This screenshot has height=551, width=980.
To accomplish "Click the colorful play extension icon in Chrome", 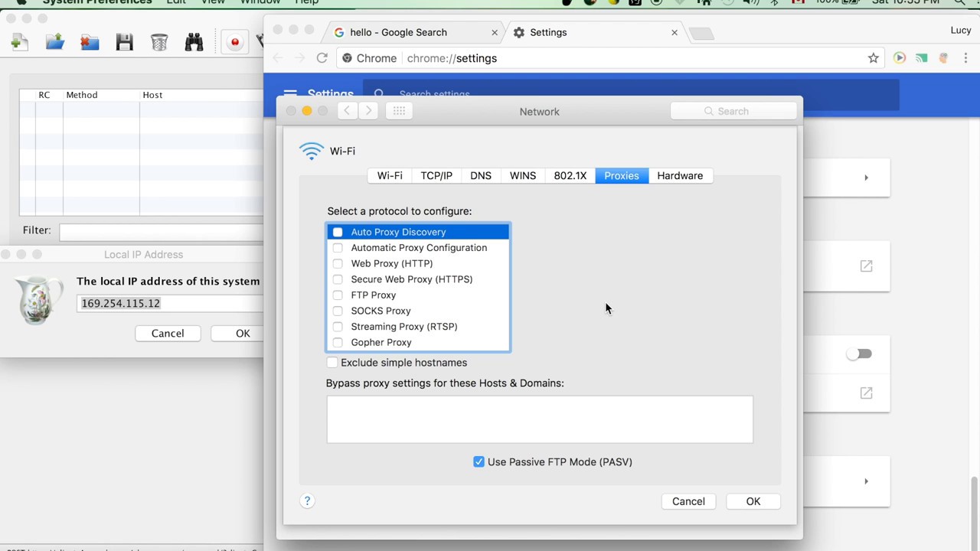I will point(900,58).
